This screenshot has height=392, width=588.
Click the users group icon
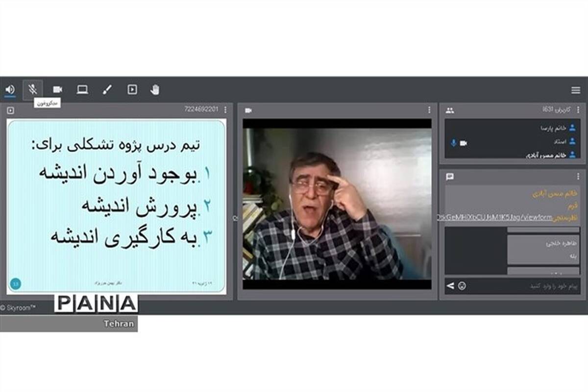[x=450, y=110]
